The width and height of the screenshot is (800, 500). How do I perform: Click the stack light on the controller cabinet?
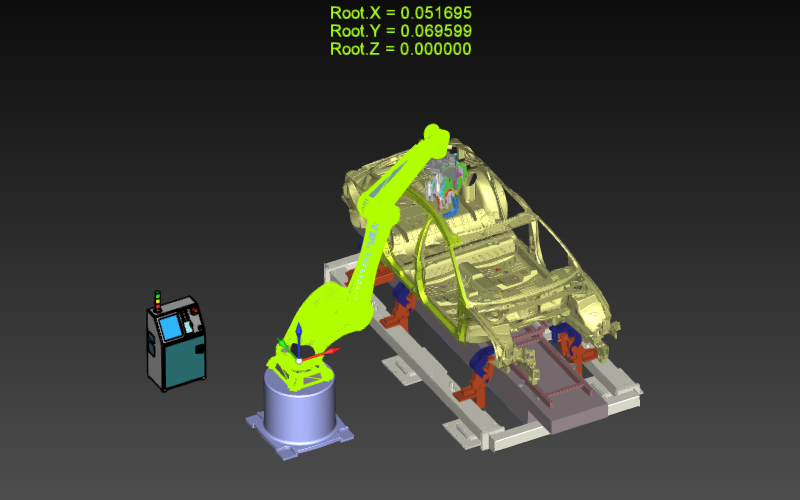click(x=157, y=300)
